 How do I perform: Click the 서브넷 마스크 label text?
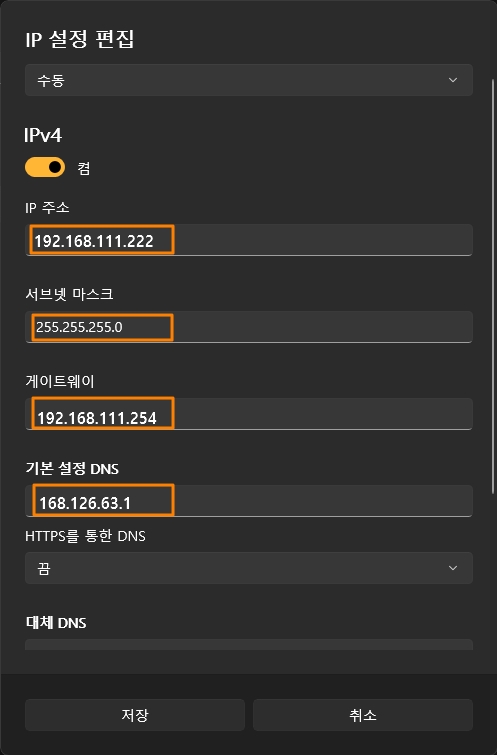click(x=69, y=294)
